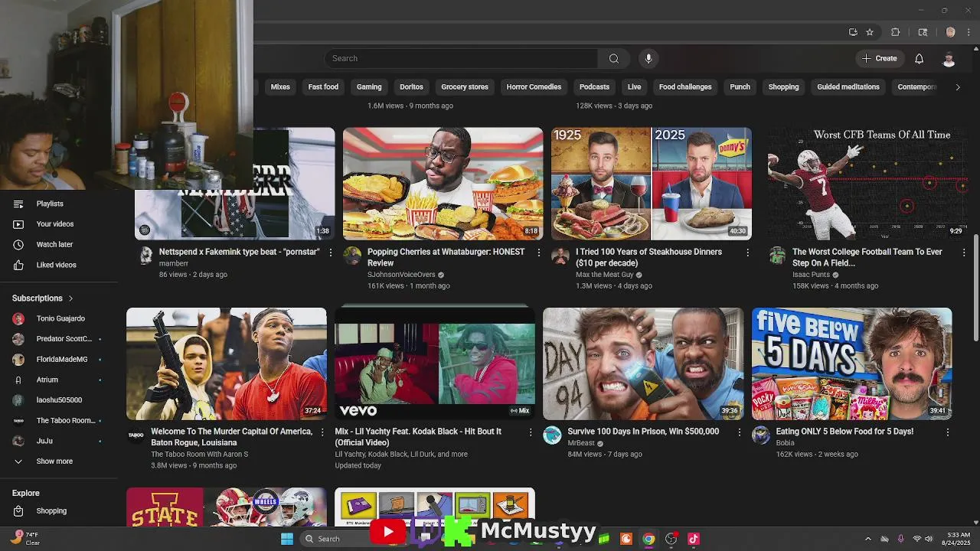
Task: Open laoshu505000 subscription
Action: tap(59, 400)
